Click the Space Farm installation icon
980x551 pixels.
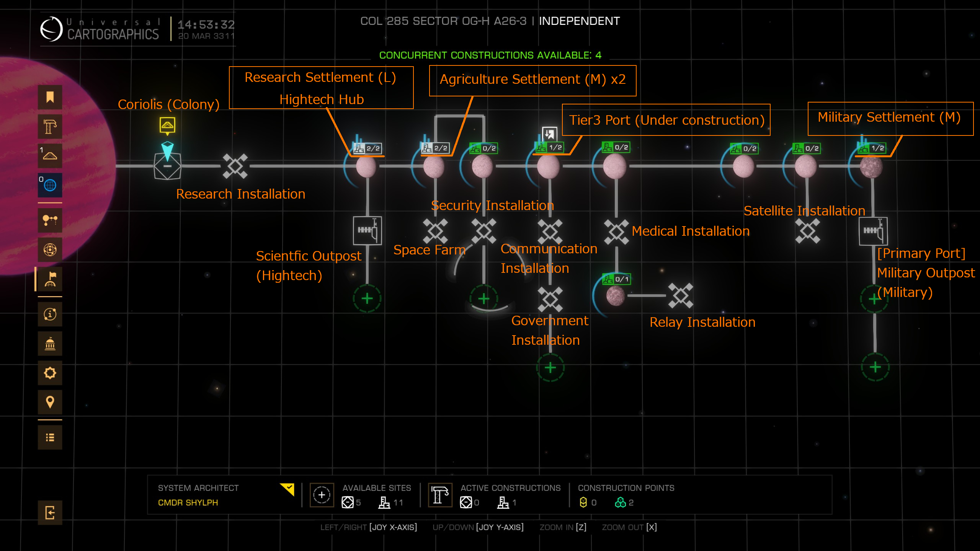click(435, 231)
